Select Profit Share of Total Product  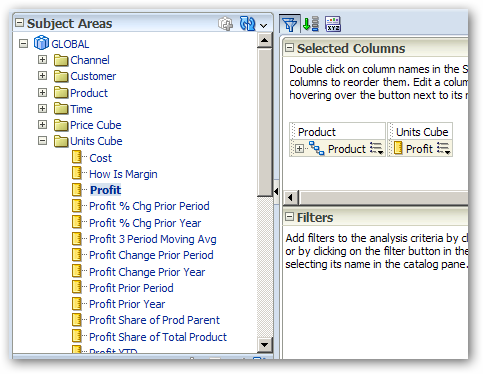[x=158, y=337]
